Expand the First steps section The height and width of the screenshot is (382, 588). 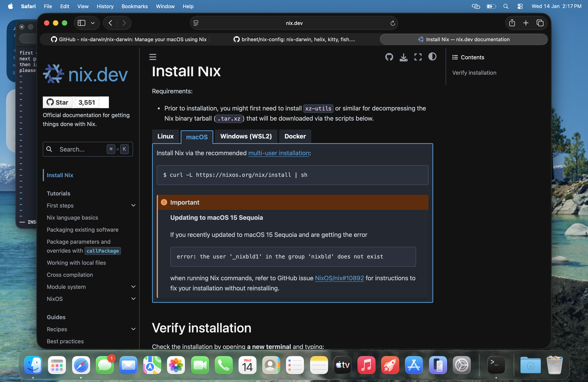pos(133,205)
